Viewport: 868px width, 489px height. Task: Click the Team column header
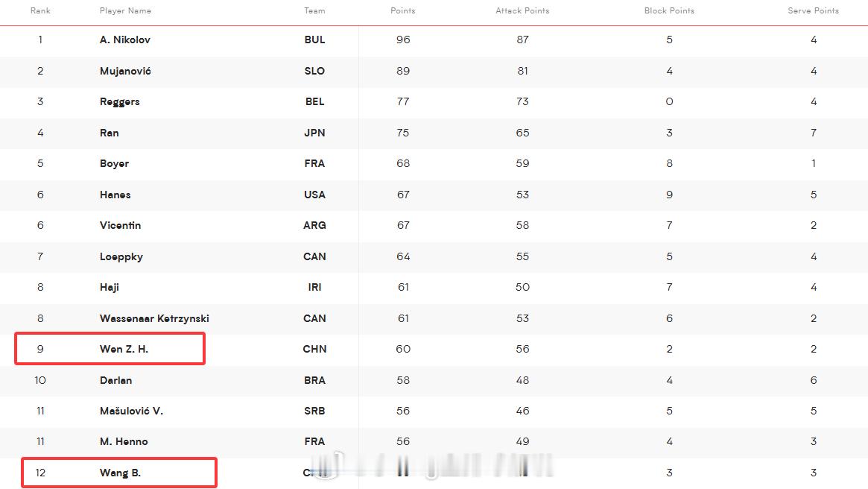tap(314, 10)
